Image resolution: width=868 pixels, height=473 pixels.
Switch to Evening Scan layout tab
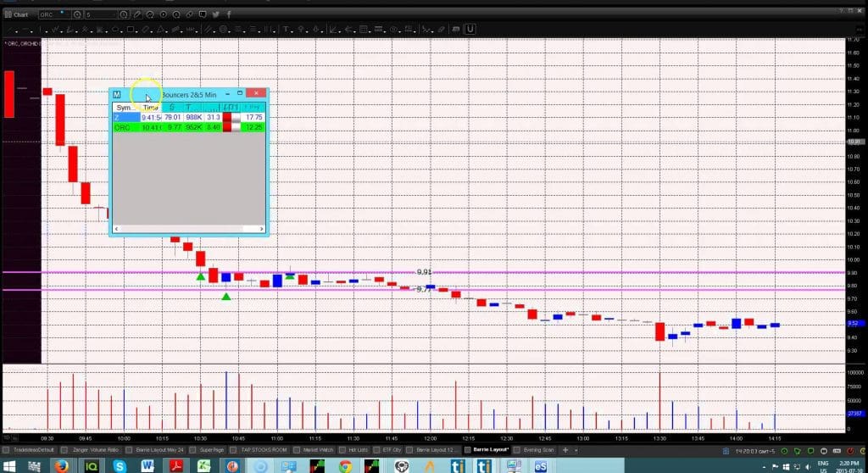(538, 450)
